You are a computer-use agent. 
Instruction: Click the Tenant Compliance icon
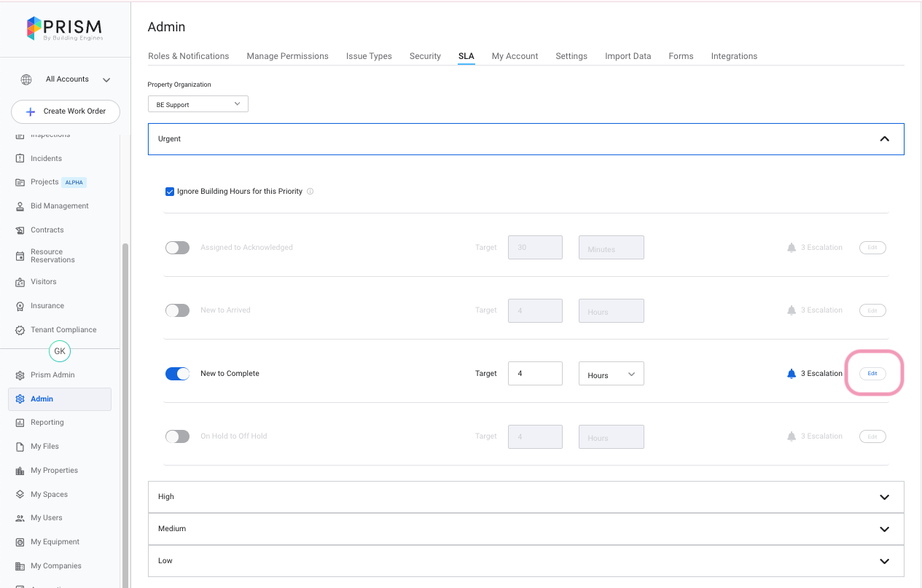point(20,330)
